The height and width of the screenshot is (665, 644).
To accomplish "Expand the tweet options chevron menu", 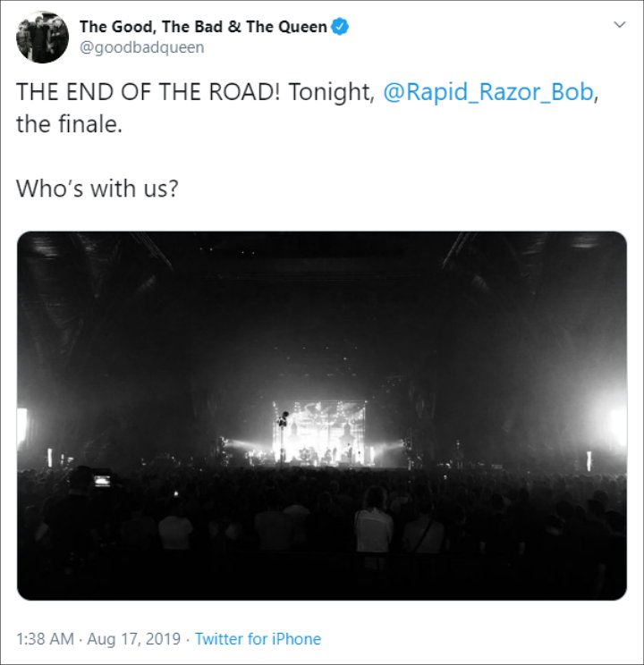I will click(x=620, y=25).
